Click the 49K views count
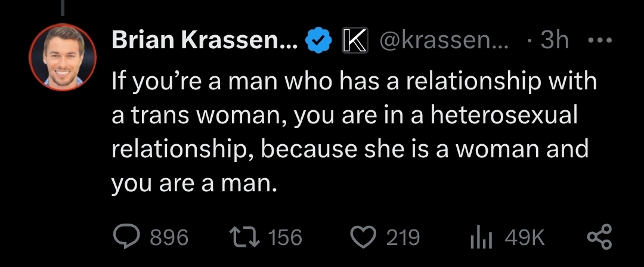Viewport: 644px width, 267px height. point(525,237)
